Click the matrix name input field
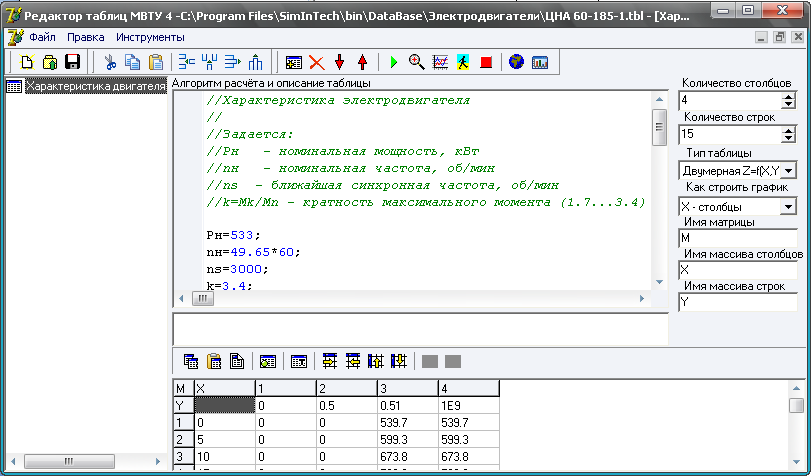The height and width of the screenshot is (476, 811). (x=736, y=239)
